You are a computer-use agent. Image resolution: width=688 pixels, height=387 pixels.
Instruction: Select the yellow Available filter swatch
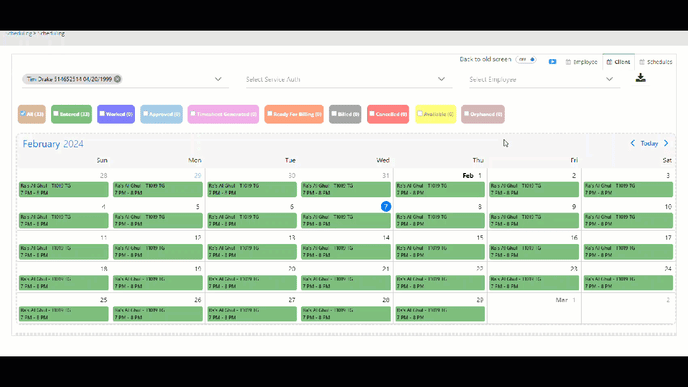pyautogui.click(x=436, y=114)
